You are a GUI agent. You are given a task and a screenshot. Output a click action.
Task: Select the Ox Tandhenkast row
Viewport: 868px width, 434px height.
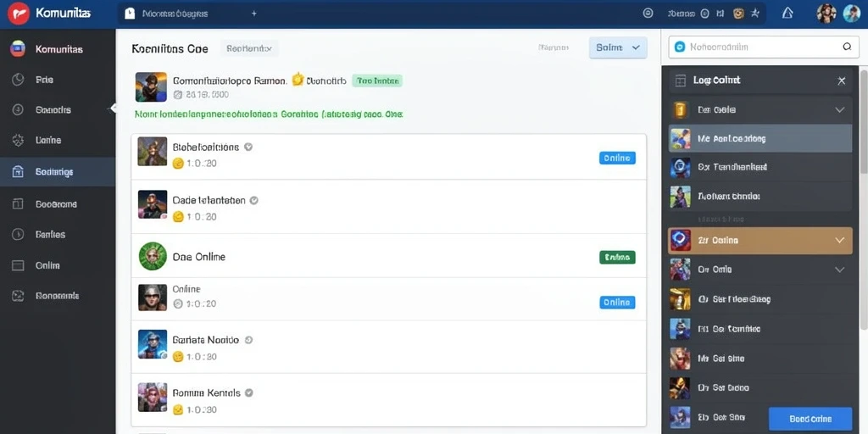coord(760,167)
